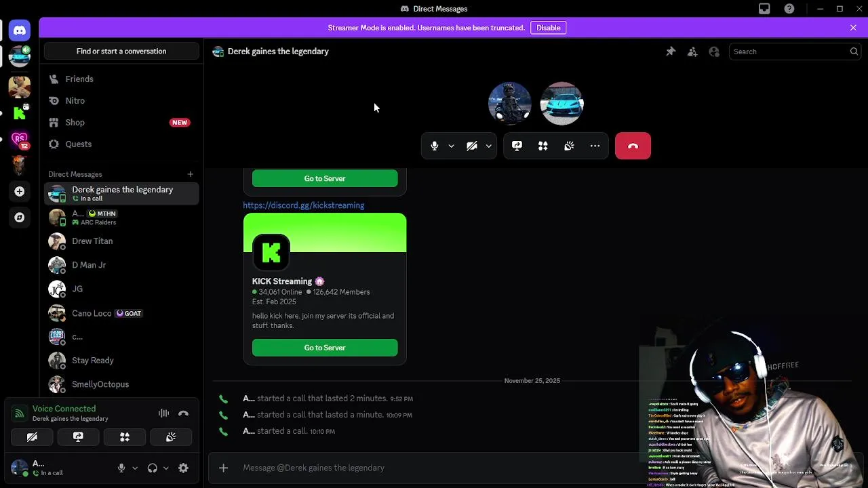Toggle camera in call controls

pos(472,146)
